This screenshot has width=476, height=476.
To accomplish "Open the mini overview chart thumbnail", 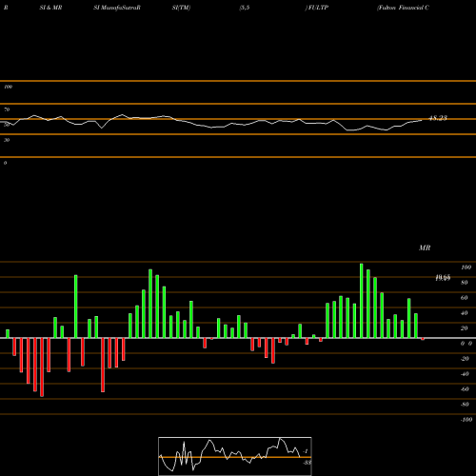I will pos(235,456).
